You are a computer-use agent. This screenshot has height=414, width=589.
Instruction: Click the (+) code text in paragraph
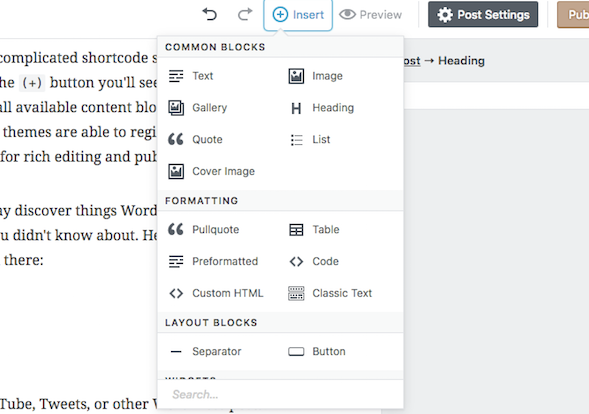coord(32,83)
